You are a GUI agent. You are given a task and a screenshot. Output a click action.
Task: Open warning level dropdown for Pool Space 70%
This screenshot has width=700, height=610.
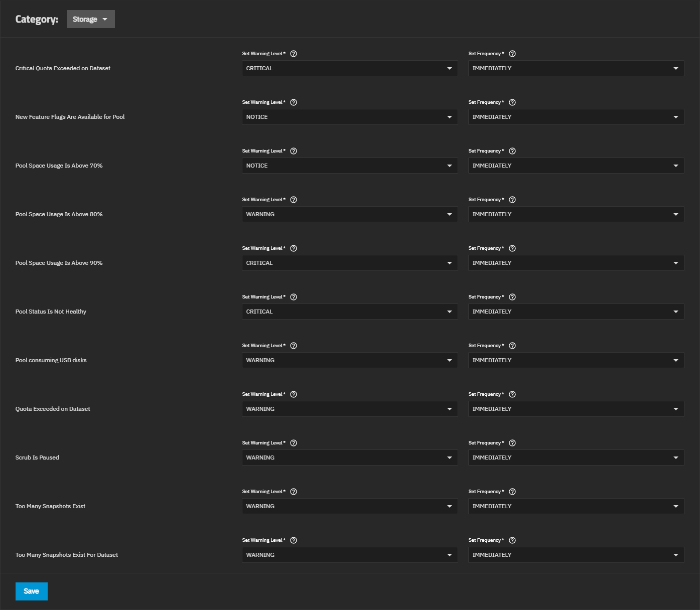[349, 166]
